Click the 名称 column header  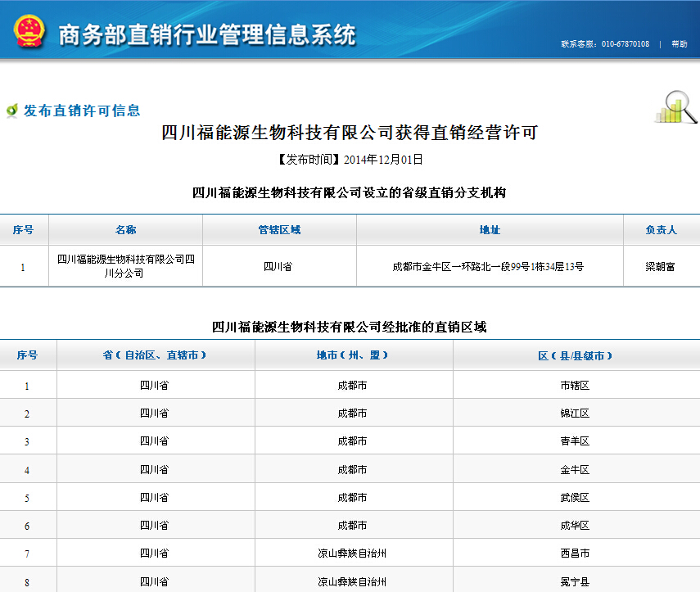125,230
